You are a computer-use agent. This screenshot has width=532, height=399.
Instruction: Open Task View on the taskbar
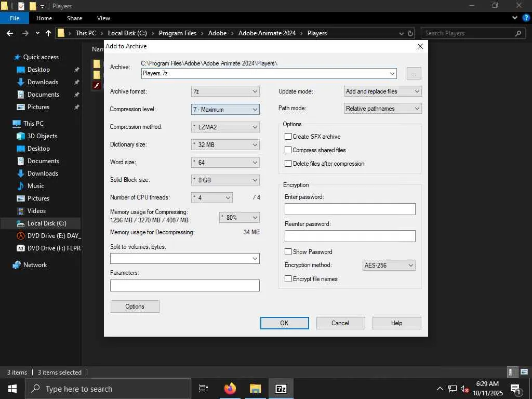[204, 389]
